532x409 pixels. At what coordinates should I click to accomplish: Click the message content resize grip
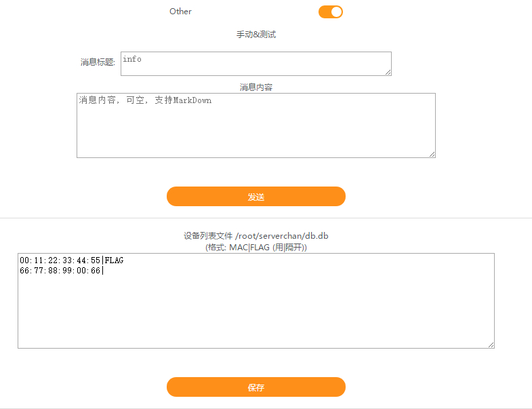coord(432,154)
